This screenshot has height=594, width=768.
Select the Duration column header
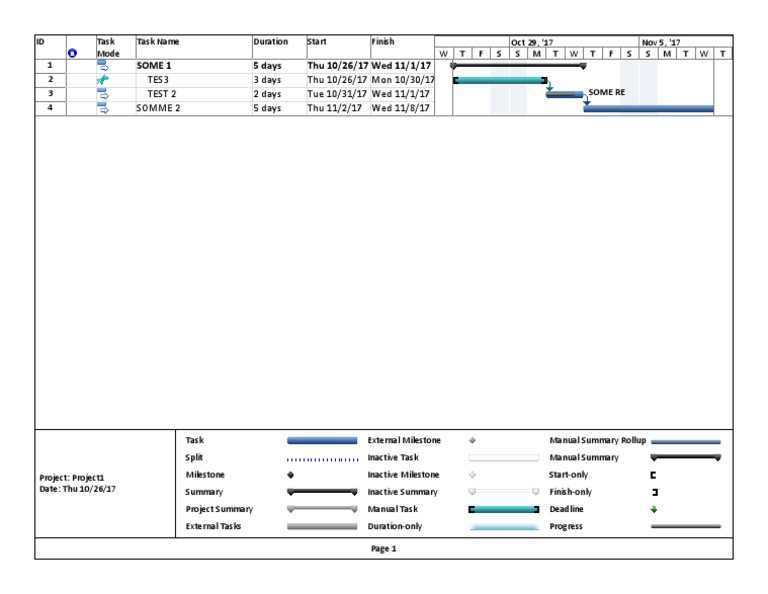(x=270, y=42)
